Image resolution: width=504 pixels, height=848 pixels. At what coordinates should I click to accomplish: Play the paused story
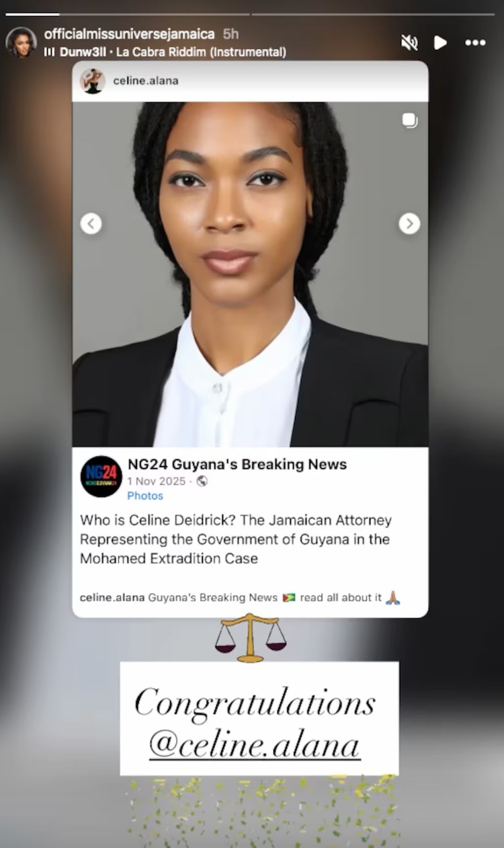440,42
